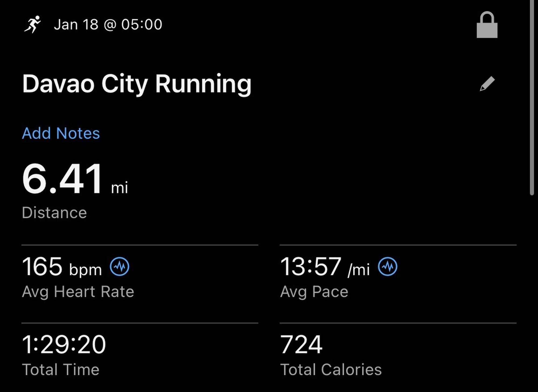Click the pencil edit icon
538x392 pixels.
487,84
